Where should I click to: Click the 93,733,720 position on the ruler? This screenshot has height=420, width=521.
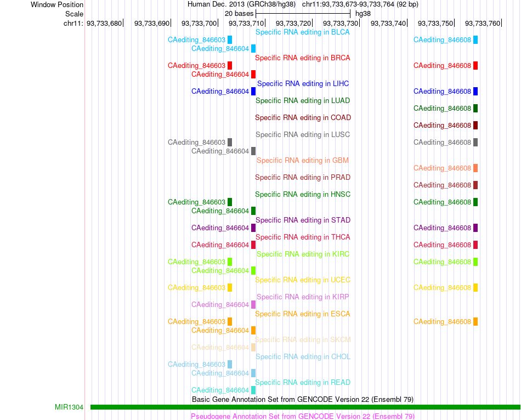[x=293, y=23]
